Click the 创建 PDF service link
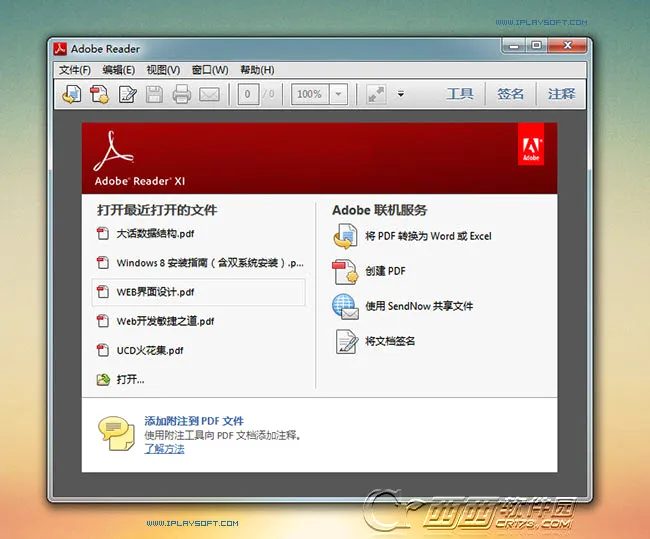 click(x=385, y=271)
